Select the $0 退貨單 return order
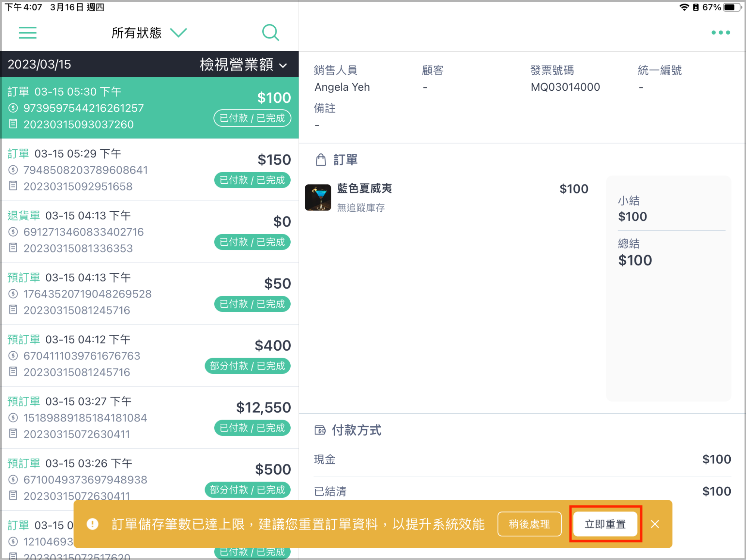This screenshot has height=560, width=746. pos(150,232)
